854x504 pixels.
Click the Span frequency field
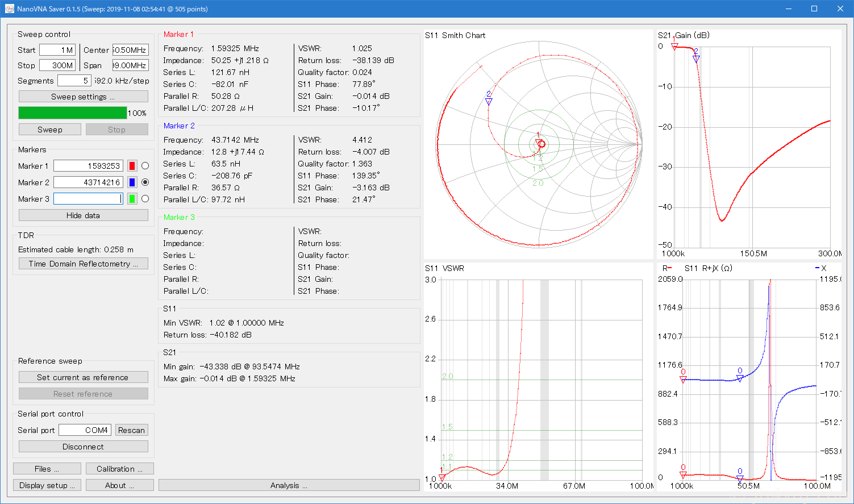(131, 65)
